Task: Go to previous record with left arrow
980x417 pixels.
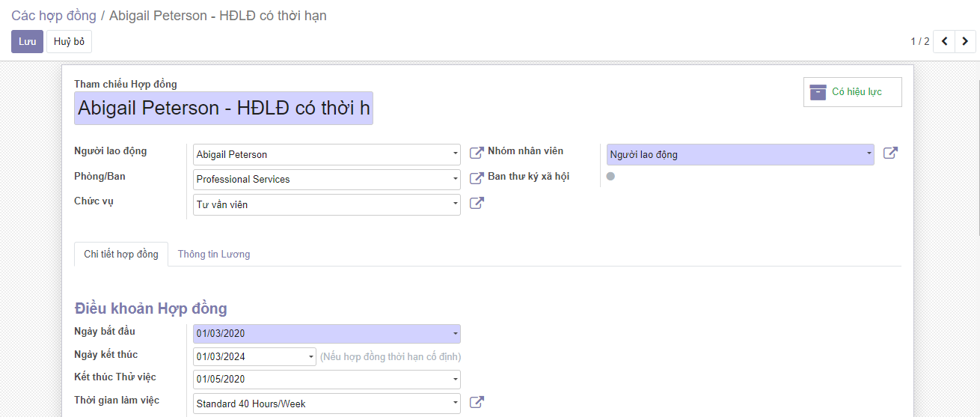Action: pos(944,41)
